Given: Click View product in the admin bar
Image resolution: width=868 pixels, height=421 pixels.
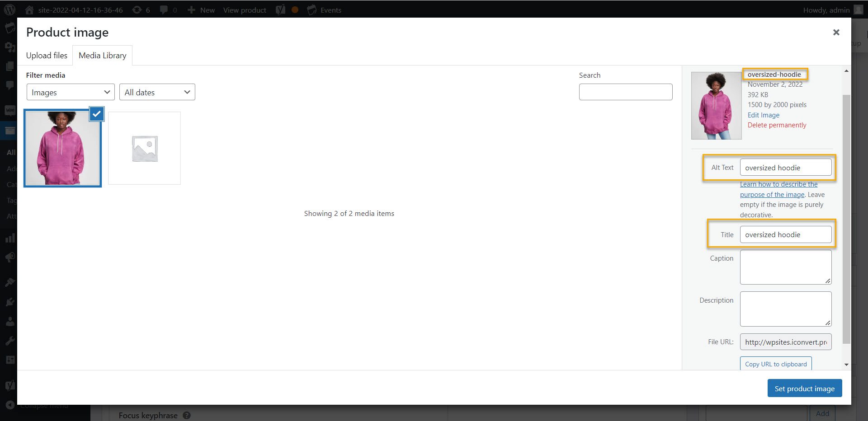Looking at the screenshot, I should tap(245, 10).
